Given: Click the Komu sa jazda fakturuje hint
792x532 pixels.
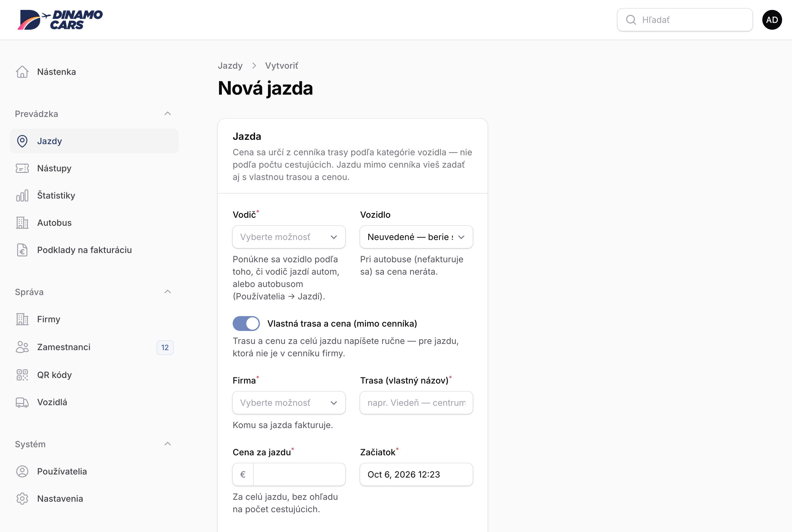Looking at the screenshot, I should pyautogui.click(x=283, y=425).
